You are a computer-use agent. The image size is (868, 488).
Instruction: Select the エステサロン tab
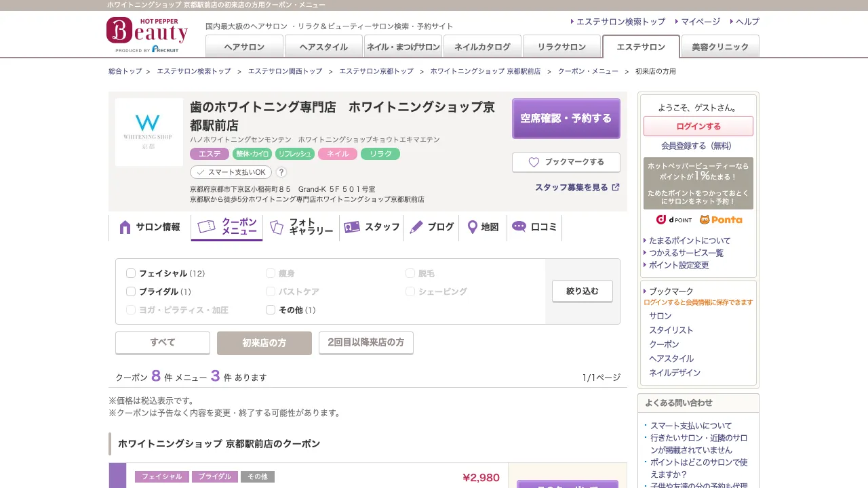tap(641, 46)
